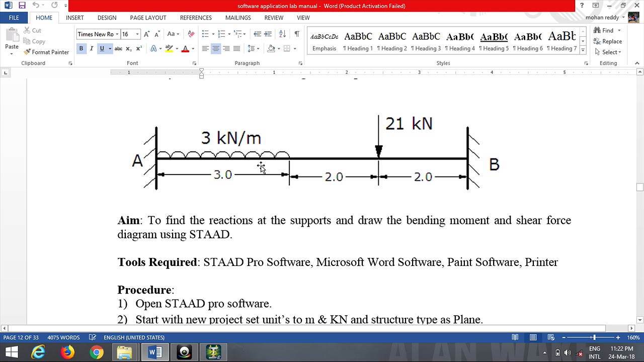Apply Heading 1 style

click(358, 41)
